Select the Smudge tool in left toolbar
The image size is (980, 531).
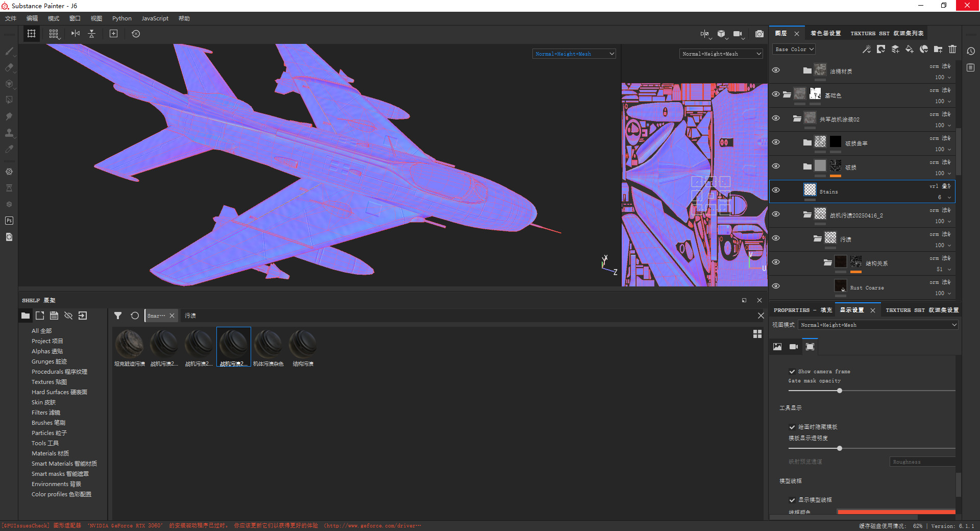(x=9, y=116)
